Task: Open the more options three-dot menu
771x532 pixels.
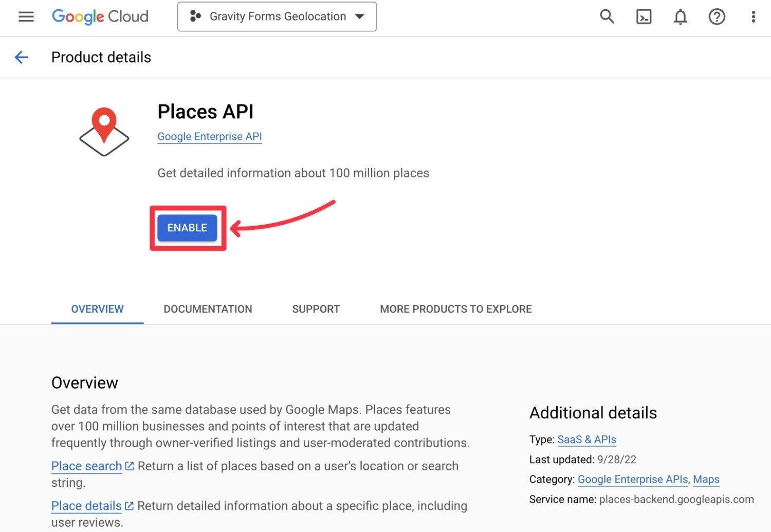Action: 752,16
